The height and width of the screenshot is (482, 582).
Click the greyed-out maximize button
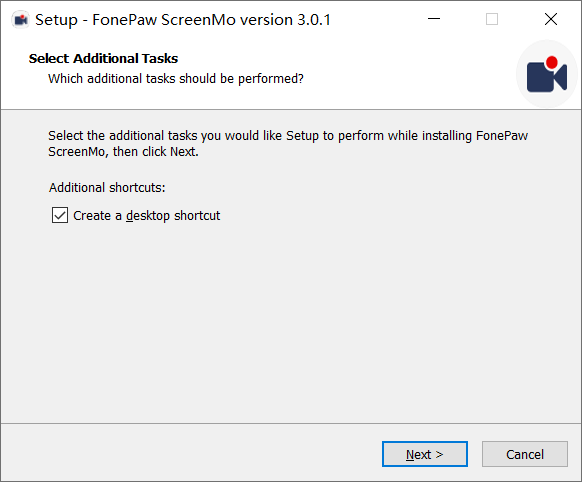coord(492,19)
